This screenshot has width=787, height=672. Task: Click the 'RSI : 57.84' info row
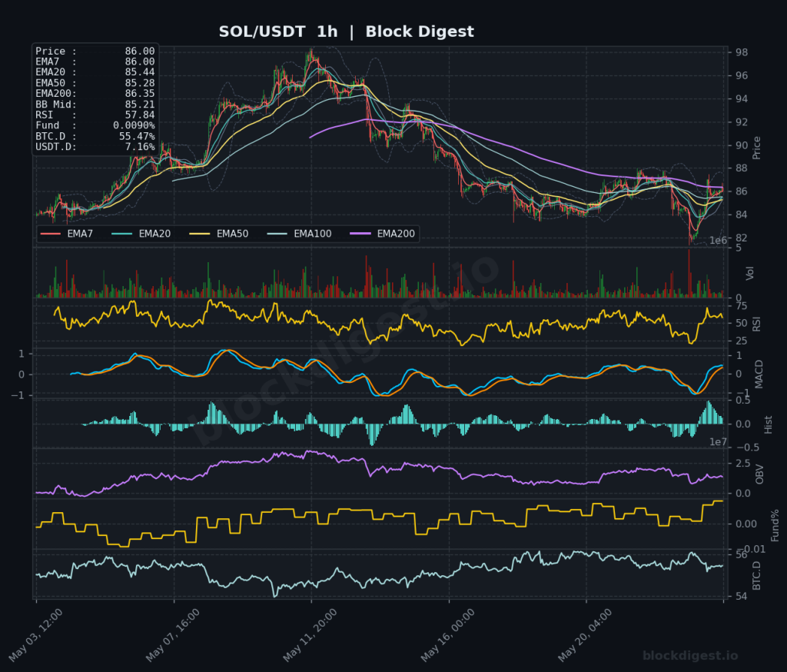95,115
